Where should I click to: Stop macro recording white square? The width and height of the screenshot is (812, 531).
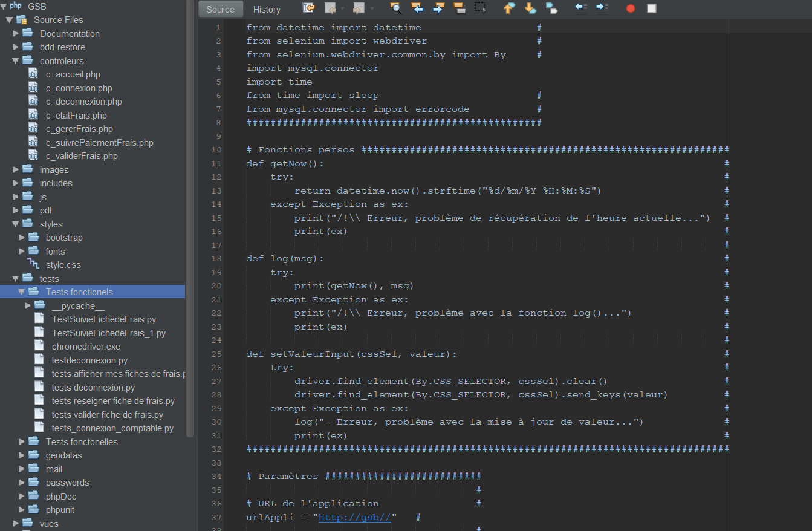pyautogui.click(x=652, y=8)
